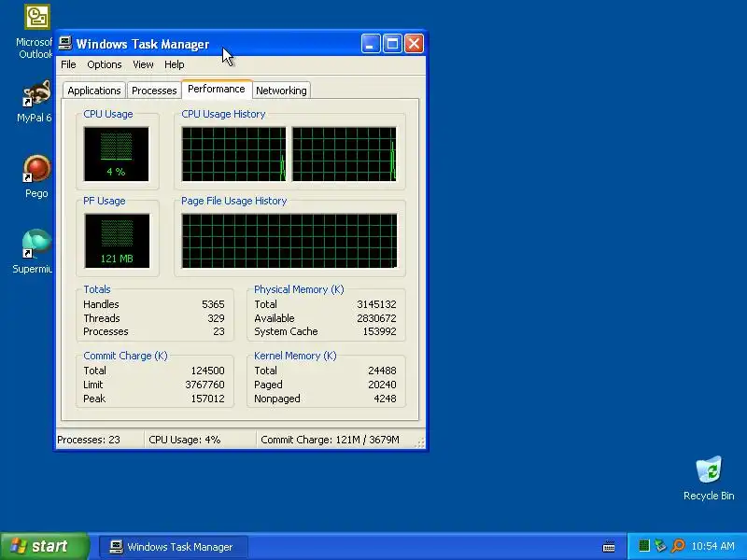Viewport: 747px width, 560px height.
Task: Click the Start button
Action: [44, 546]
